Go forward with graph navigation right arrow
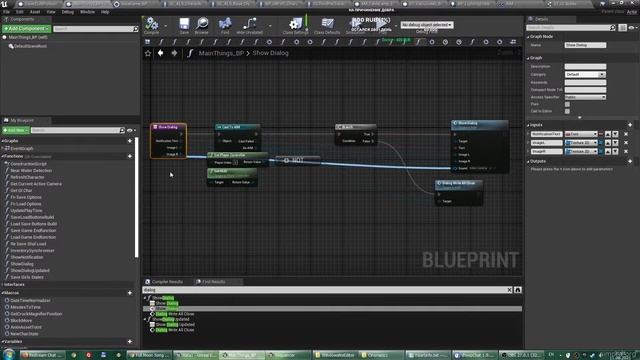Viewport: 640px width, 360px height. (x=174, y=53)
